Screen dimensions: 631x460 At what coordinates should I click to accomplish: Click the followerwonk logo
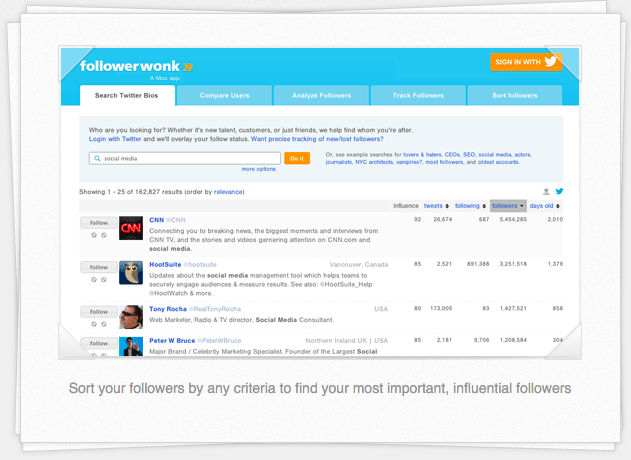pos(136,66)
